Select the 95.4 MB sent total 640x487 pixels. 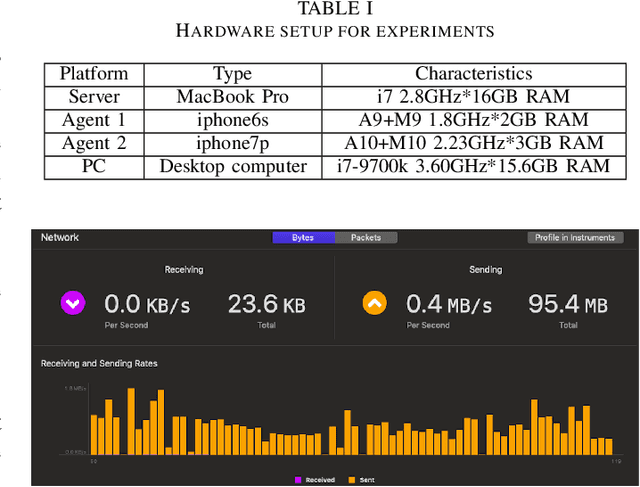(568, 304)
